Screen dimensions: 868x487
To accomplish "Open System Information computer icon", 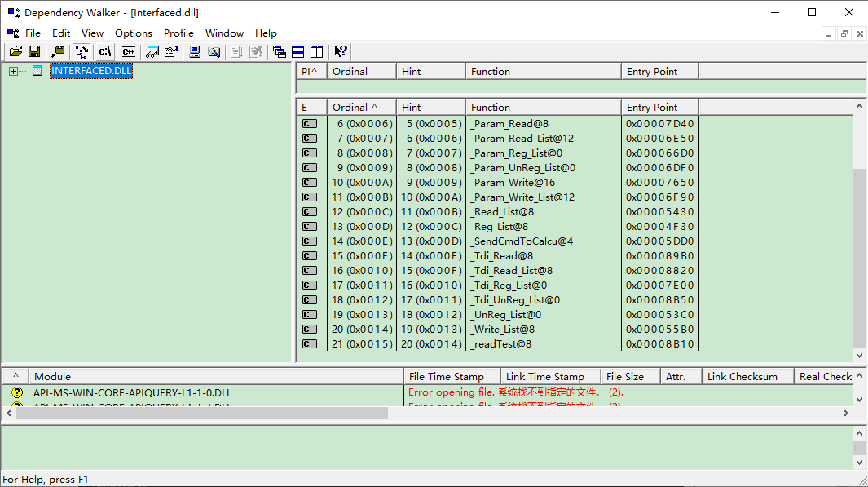I will pos(195,51).
